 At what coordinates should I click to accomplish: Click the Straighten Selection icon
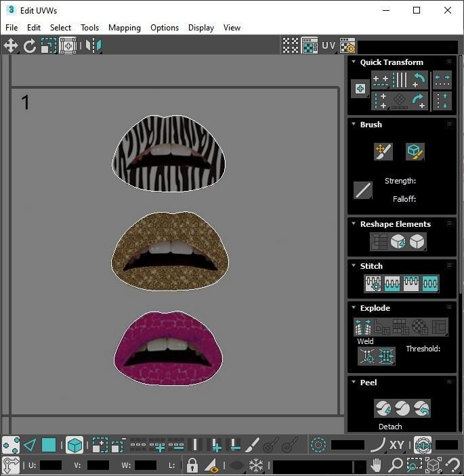tap(379, 242)
